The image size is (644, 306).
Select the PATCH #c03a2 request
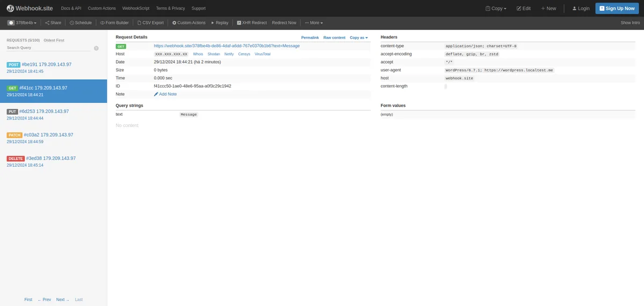click(x=53, y=138)
